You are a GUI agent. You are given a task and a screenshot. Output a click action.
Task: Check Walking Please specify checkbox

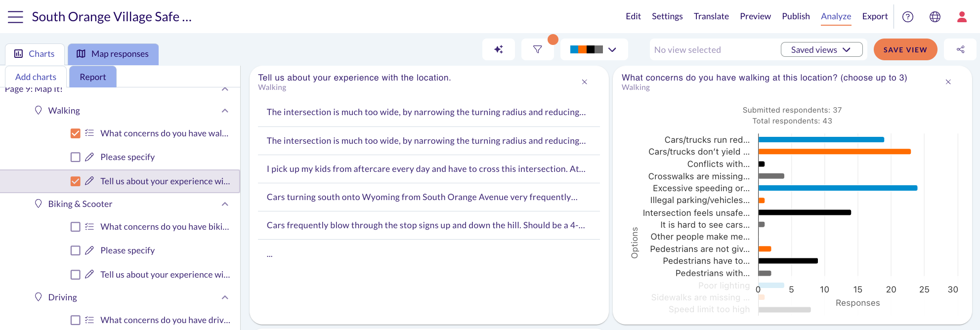coord(76,157)
